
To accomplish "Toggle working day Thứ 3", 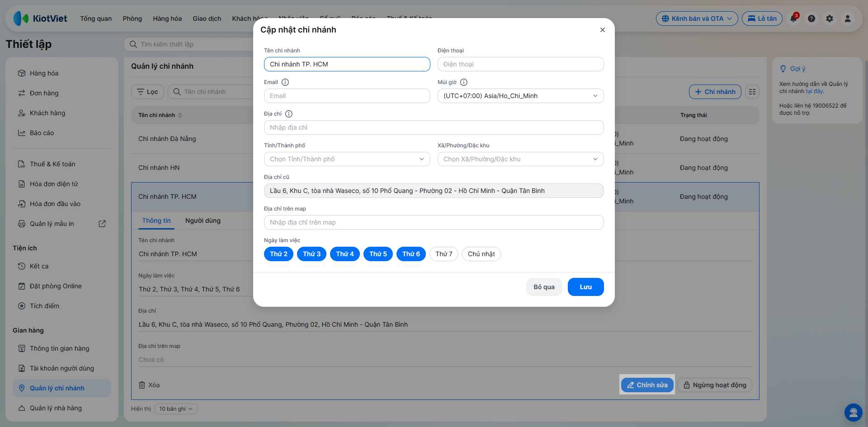I will pyautogui.click(x=311, y=254).
